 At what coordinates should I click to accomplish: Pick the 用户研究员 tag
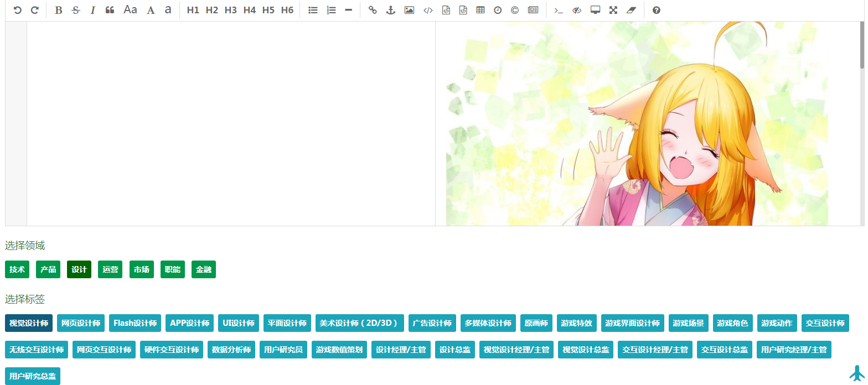tap(283, 350)
